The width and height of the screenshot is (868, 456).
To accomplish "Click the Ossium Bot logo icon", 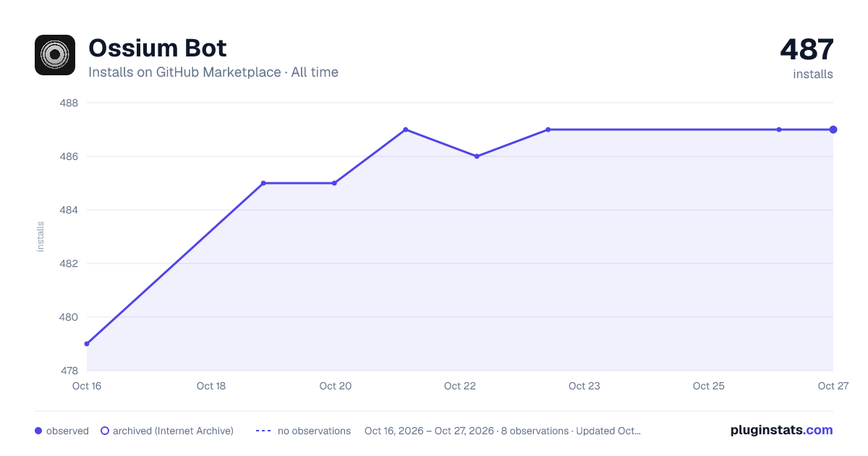I will (x=55, y=55).
